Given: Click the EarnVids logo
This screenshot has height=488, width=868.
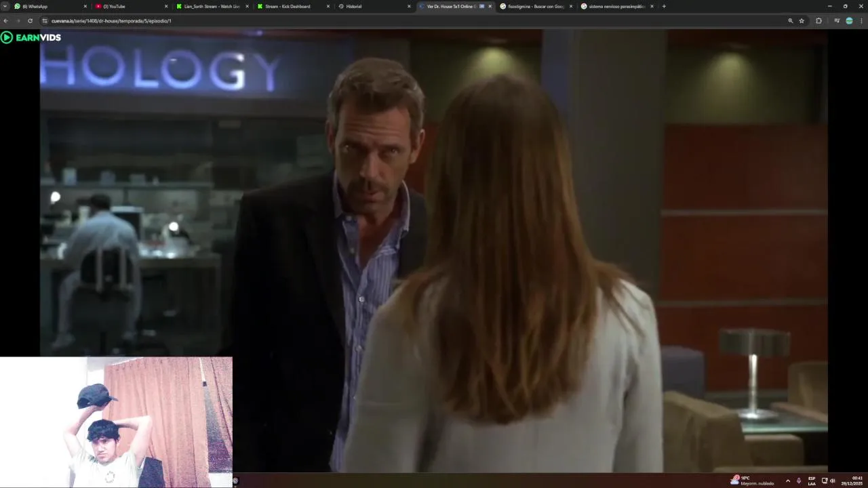Looking at the screenshot, I should pos(31,37).
